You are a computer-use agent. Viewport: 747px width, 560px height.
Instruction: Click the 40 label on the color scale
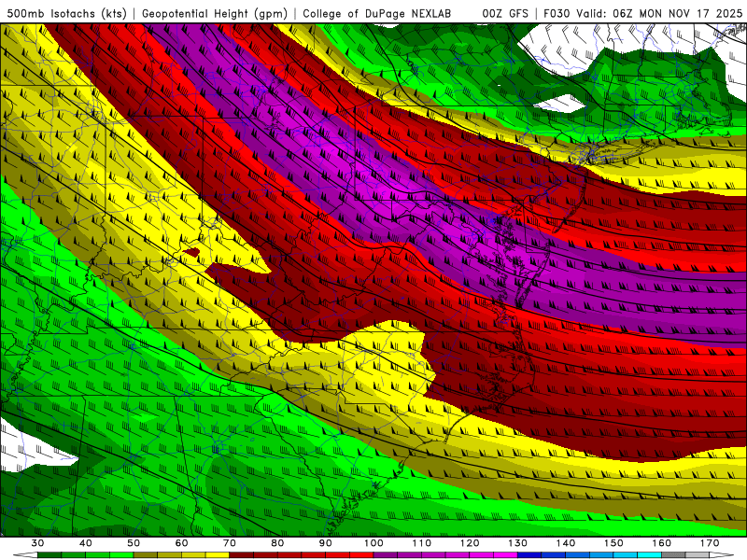click(x=86, y=543)
